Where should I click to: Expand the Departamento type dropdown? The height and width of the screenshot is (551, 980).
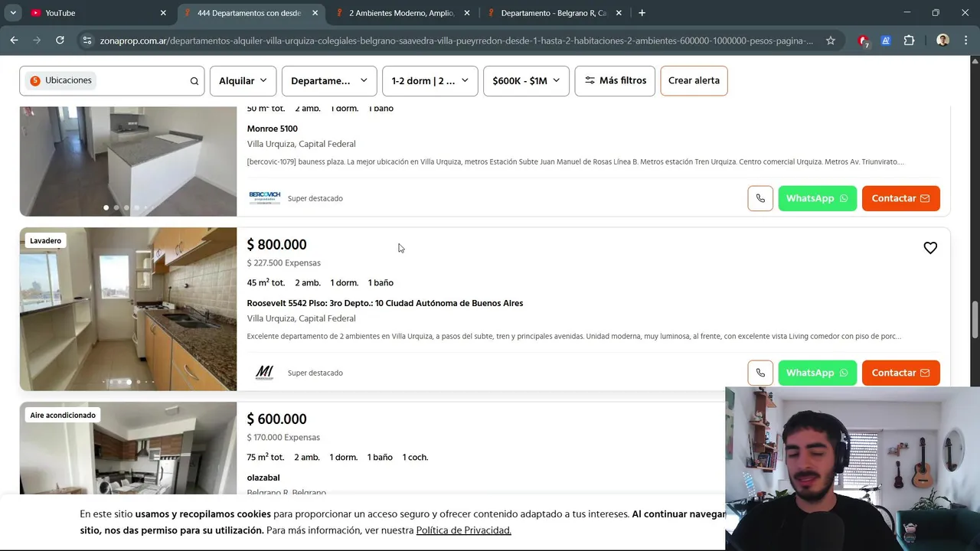pyautogui.click(x=329, y=80)
